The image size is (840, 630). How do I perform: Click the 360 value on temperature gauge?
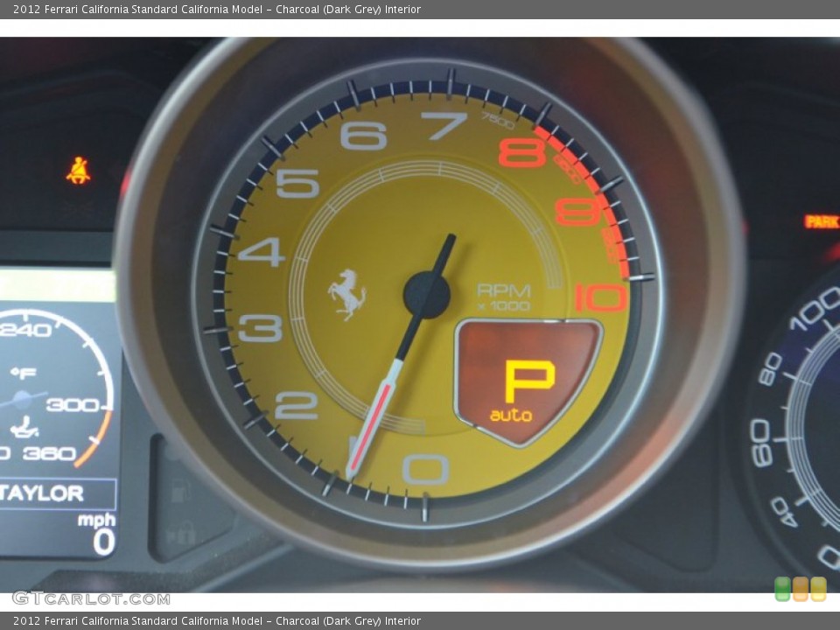point(49,454)
